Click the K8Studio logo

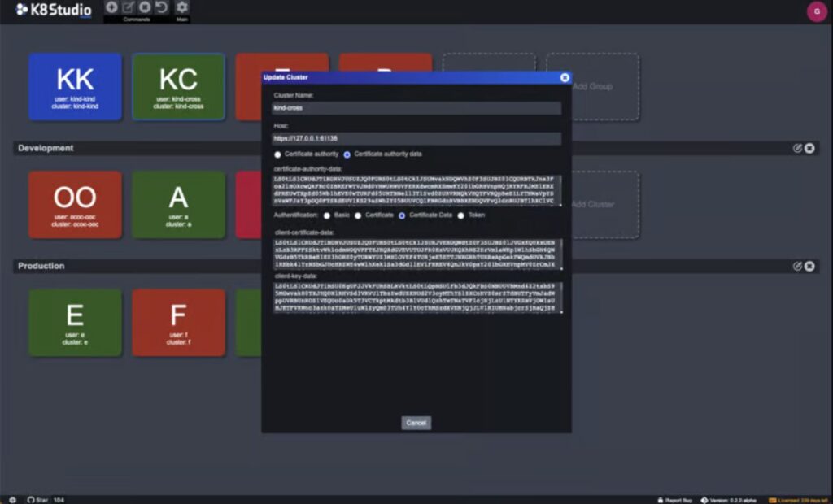coord(54,10)
